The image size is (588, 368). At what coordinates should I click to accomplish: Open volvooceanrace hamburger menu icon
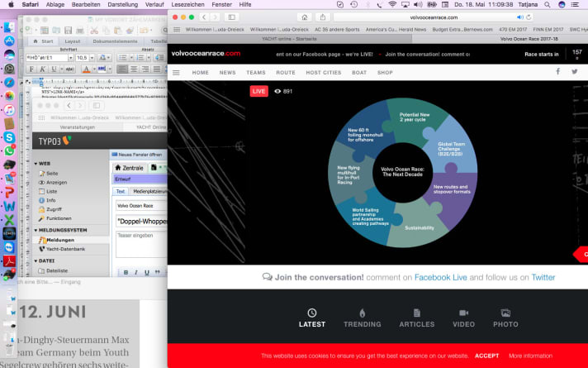point(176,73)
